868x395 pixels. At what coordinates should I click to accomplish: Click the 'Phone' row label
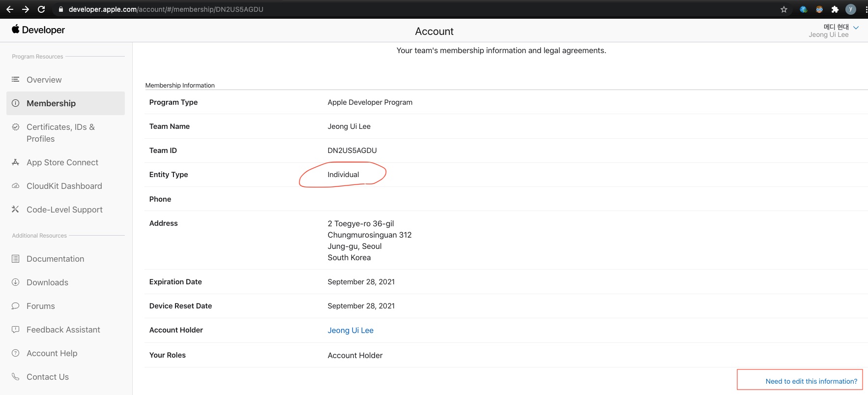(160, 199)
